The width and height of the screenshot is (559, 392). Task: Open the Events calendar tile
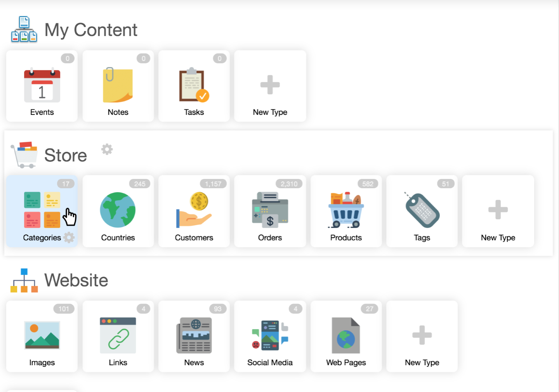[42, 86]
